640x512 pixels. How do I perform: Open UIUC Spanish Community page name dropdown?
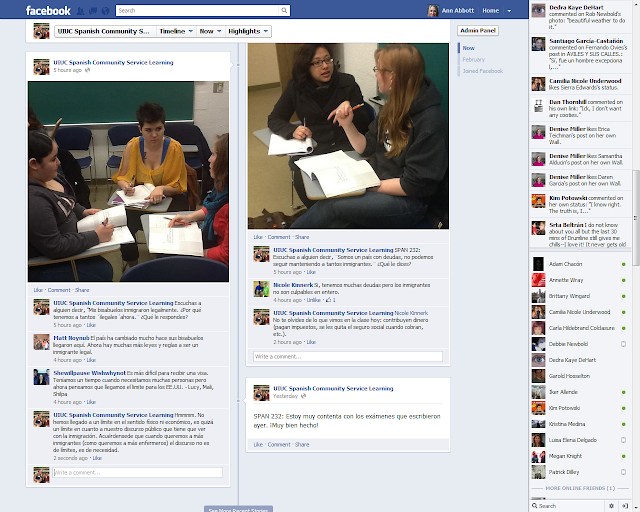(105, 31)
